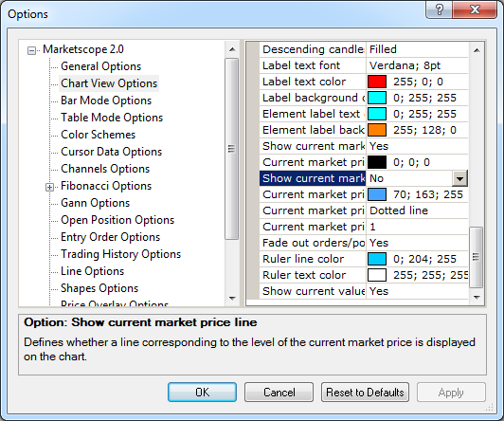Click cyan Label background color swatch

[377, 98]
